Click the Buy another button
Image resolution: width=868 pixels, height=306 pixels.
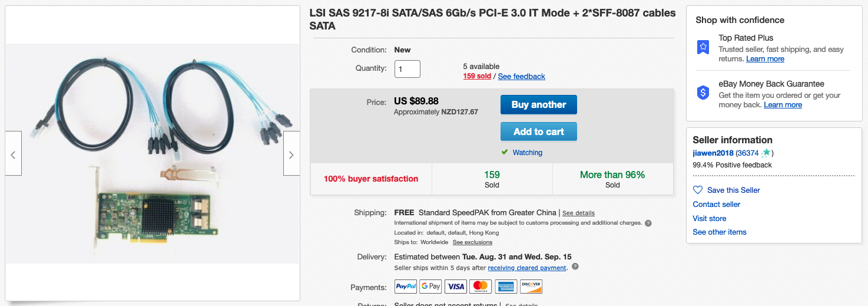(539, 104)
